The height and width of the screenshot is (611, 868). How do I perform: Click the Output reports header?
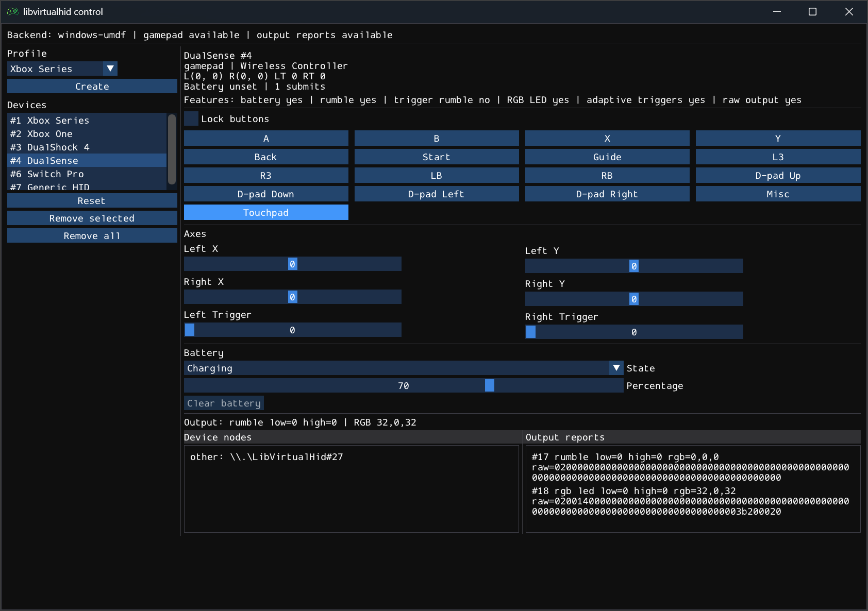(x=692, y=437)
